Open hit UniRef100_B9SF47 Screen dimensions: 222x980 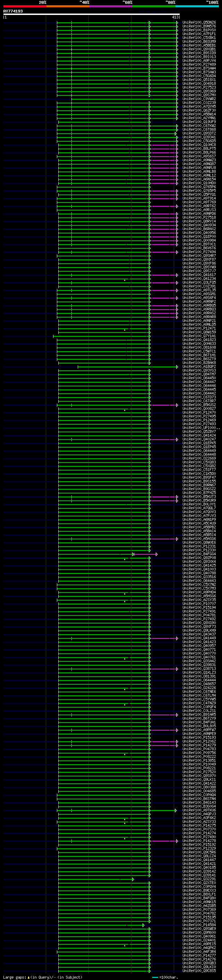tap(199, 477)
